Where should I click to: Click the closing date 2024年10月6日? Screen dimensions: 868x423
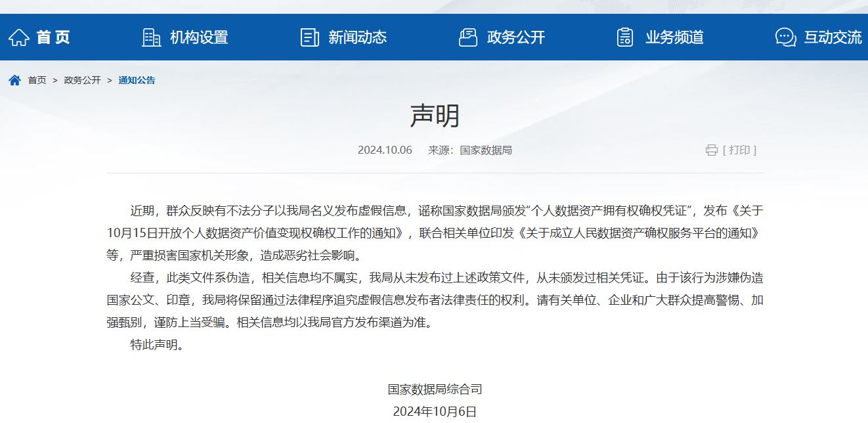(x=435, y=412)
